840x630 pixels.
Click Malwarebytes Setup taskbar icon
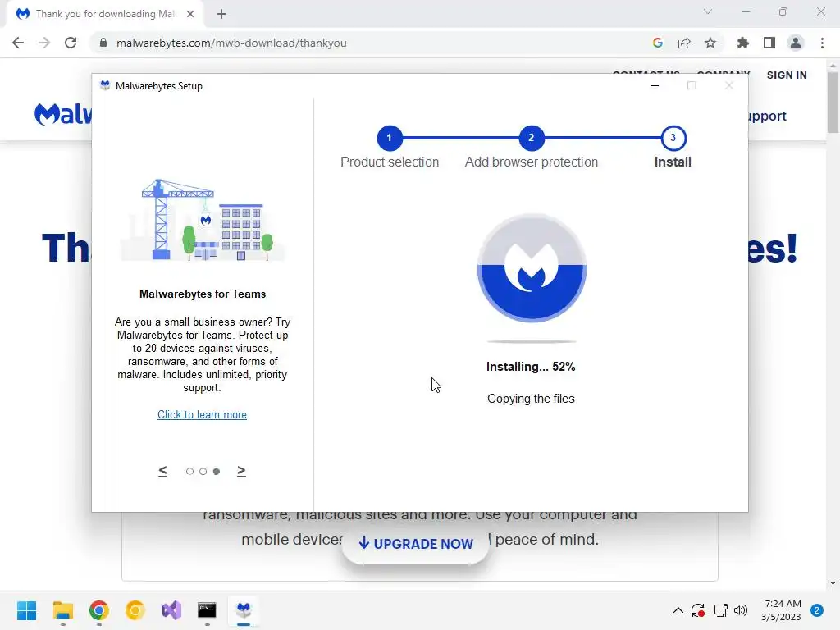pos(244,610)
